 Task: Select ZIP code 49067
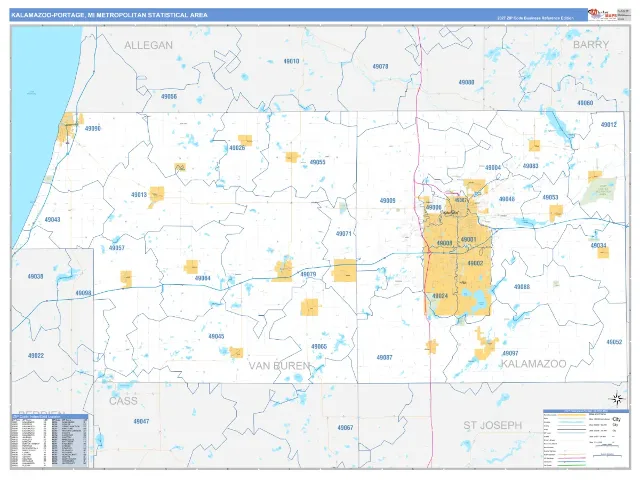[345, 428]
